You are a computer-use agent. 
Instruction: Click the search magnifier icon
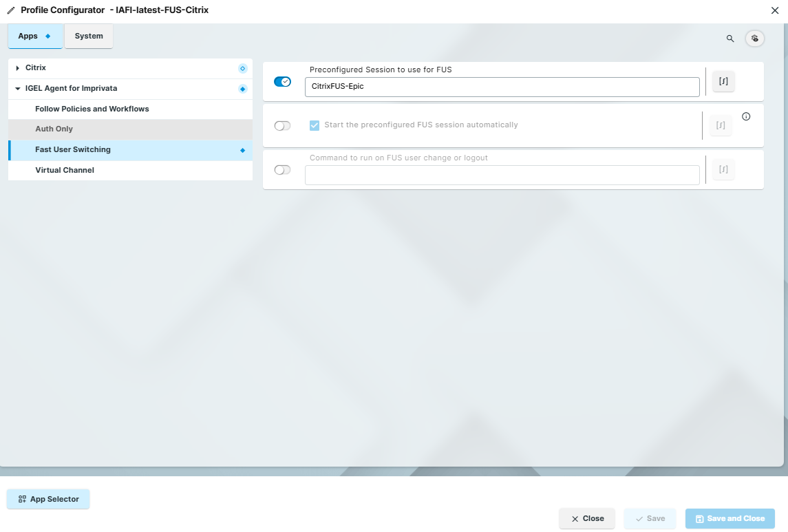point(730,39)
